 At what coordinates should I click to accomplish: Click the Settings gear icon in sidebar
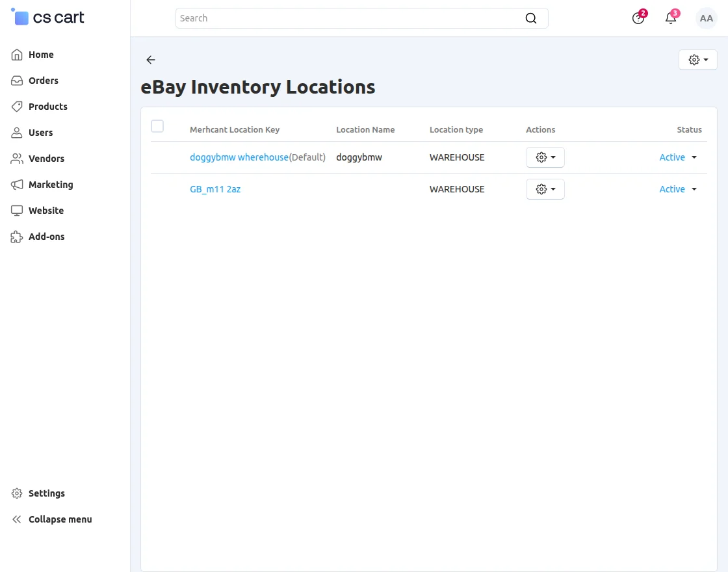[x=17, y=493]
